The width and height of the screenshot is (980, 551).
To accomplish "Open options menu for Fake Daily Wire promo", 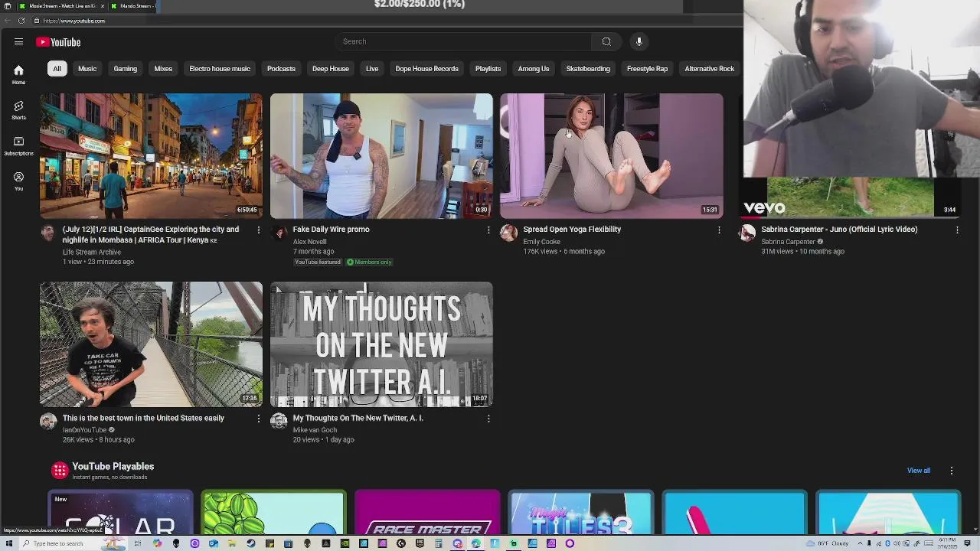I will 488,230.
